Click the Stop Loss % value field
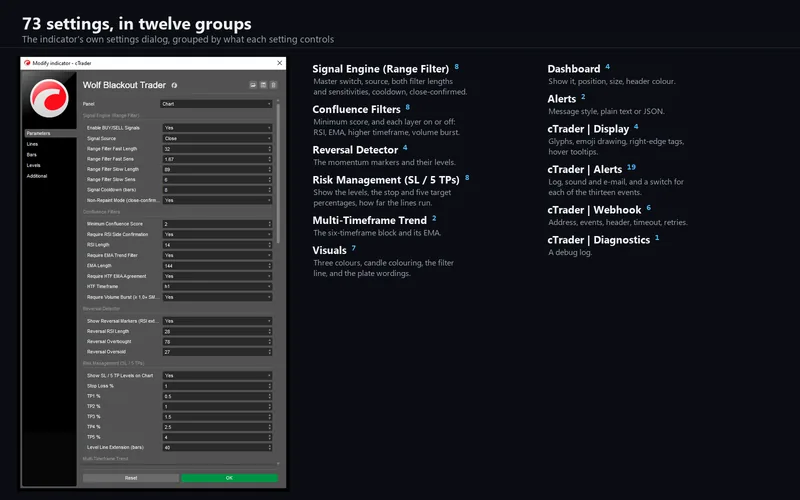The width and height of the screenshot is (800, 500). (217, 386)
